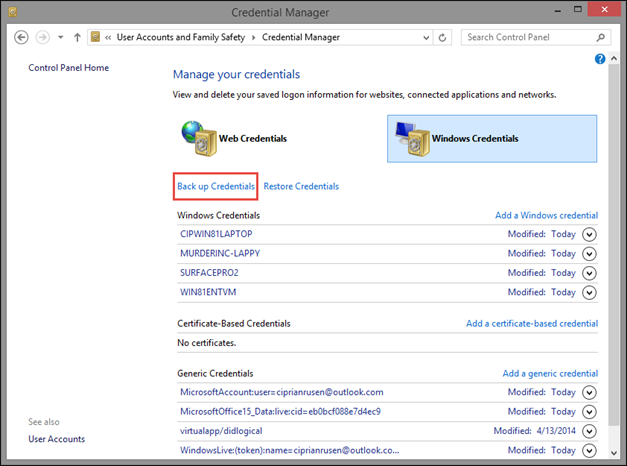This screenshot has width=627, height=466.
Task: Click the vertical scrollbar thumb
Action: click(x=614, y=245)
